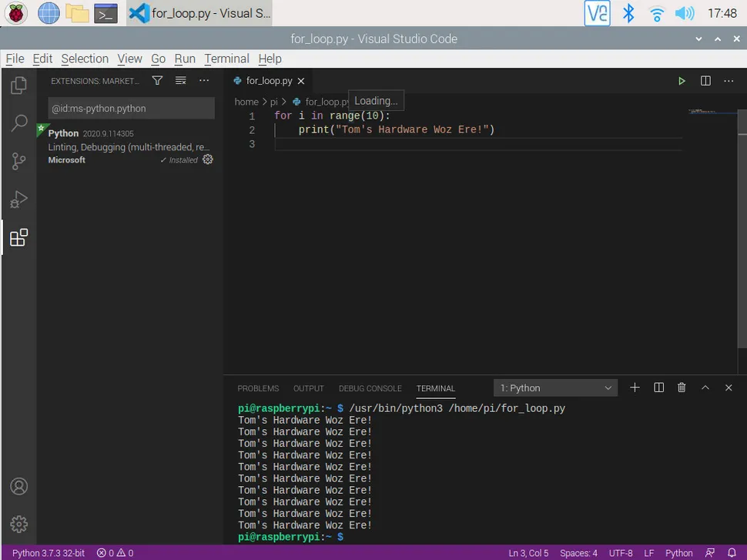This screenshot has width=747, height=560.
Task: Select Python 3.7.3 32-bit interpreter status
Action: click(48, 553)
